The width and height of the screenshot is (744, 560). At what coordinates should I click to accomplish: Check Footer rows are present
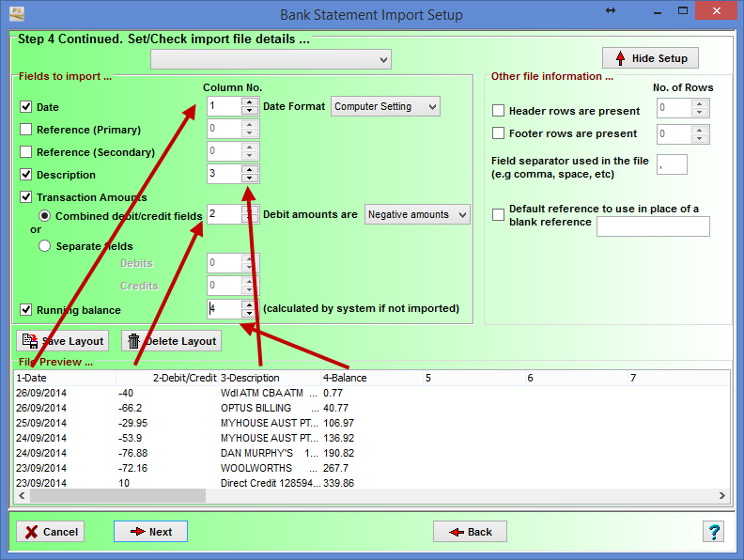498,133
